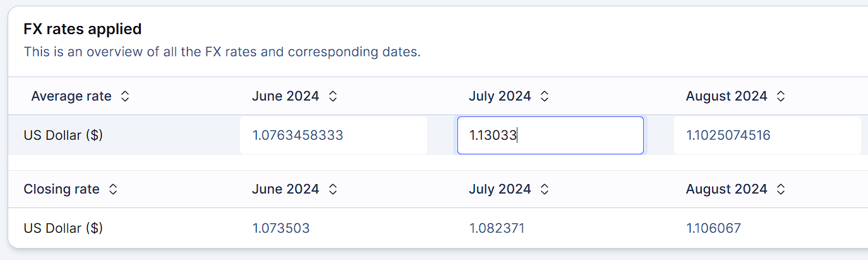Sort by Average rate column icon
Image resolution: width=868 pixels, height=260 pixels.
click(125, 96)
